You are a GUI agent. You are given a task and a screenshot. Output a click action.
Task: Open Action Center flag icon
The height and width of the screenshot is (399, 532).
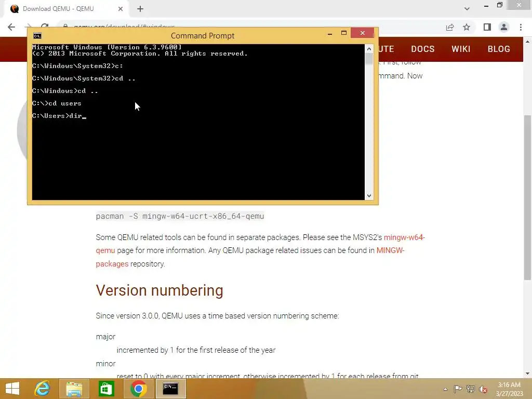[x=458, y=389]
